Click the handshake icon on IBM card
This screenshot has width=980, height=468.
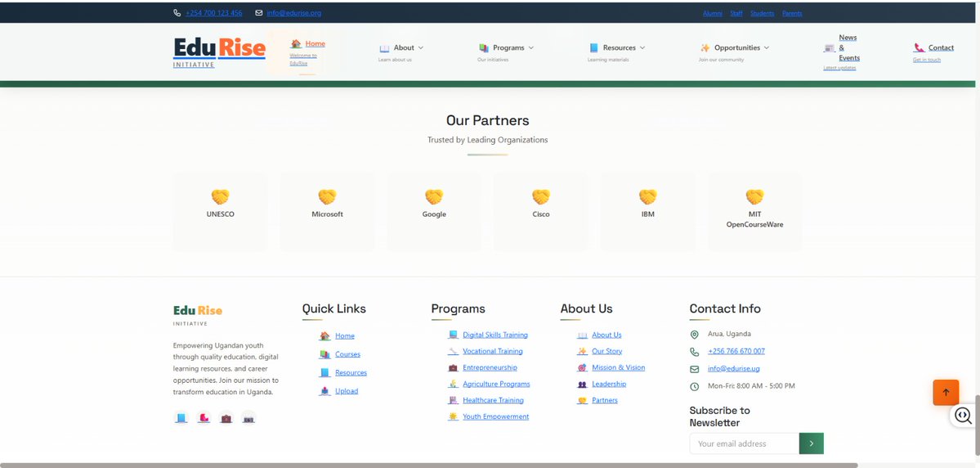[x=647, y=197]
